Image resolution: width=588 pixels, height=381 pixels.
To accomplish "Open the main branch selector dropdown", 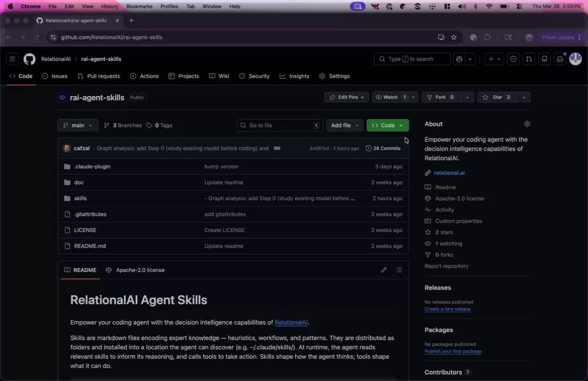I will click(x=78, y=125).
